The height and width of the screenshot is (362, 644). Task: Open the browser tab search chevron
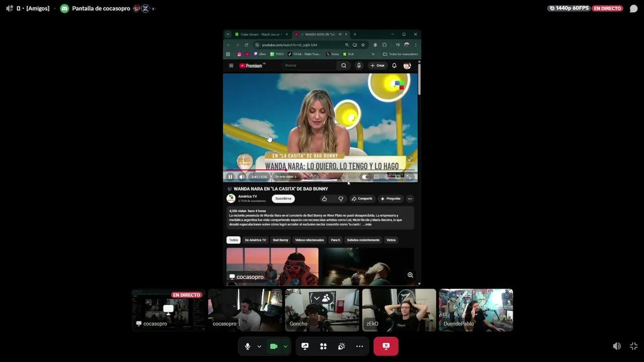point(228,34)
